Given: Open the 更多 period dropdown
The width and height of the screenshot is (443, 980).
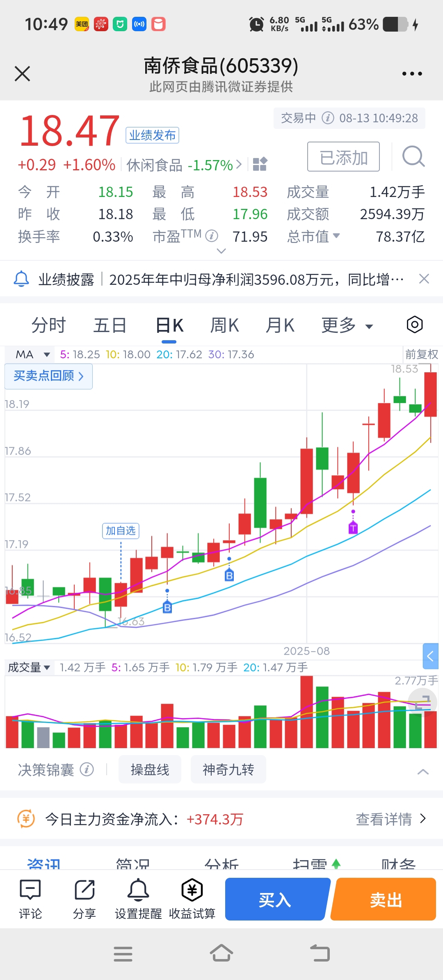Looking at the screenshot, I should 347,325.
